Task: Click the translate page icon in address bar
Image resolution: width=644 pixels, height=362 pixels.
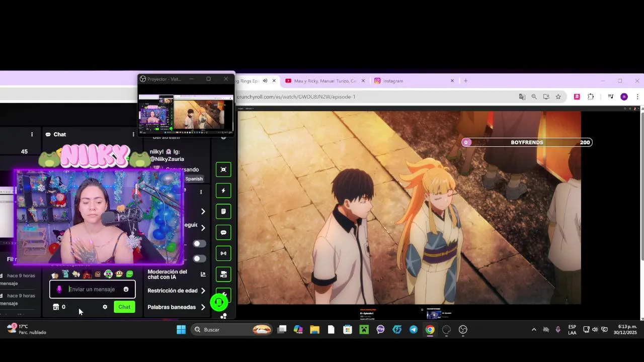Action: coord(522,97)
